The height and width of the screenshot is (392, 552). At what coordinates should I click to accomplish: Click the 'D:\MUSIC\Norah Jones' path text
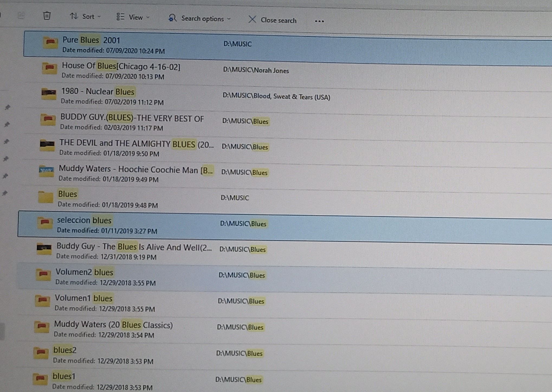pos(256,70)
